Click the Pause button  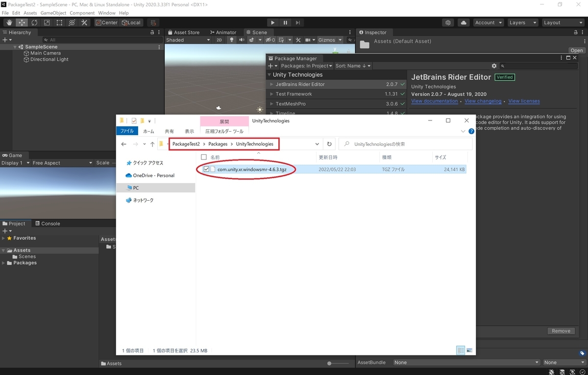coord(285,23)
